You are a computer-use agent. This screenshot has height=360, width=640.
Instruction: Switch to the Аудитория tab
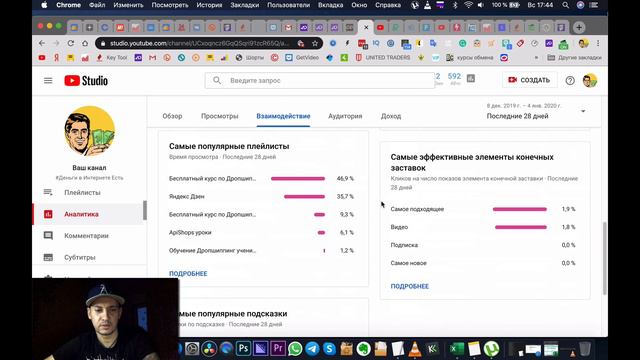pos(345,116)
